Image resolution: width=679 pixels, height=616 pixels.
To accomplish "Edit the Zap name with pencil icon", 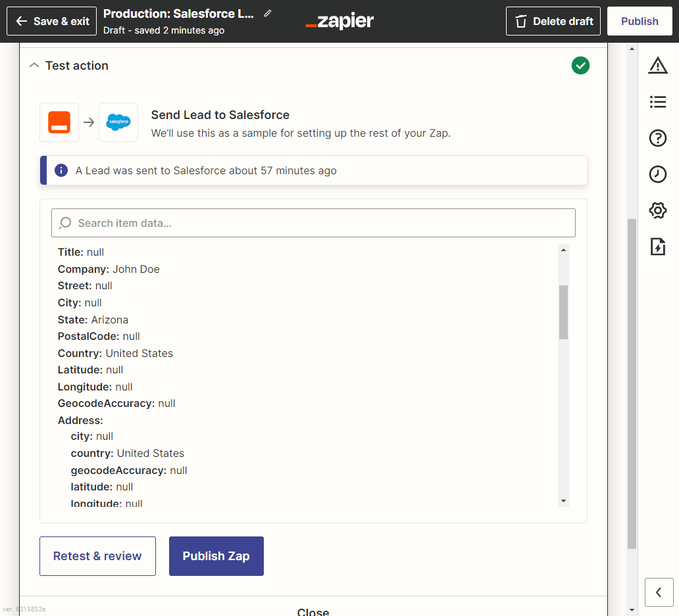I will pyautogui.click(x=268, y=13).
